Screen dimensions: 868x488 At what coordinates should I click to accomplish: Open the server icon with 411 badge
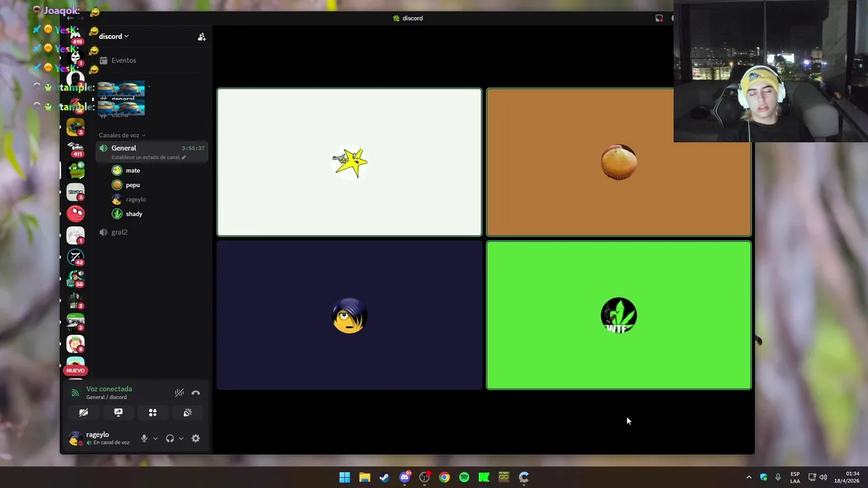(75, 148)
